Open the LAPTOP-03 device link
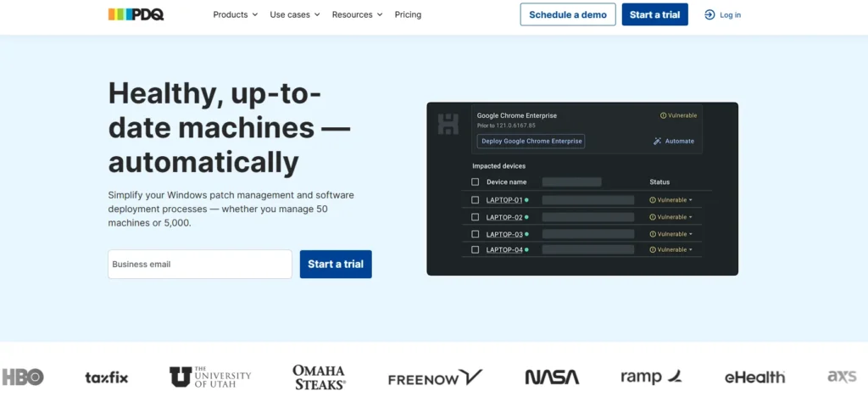The height and width of the screenshot is (413, 868). [x=504, y=234]
